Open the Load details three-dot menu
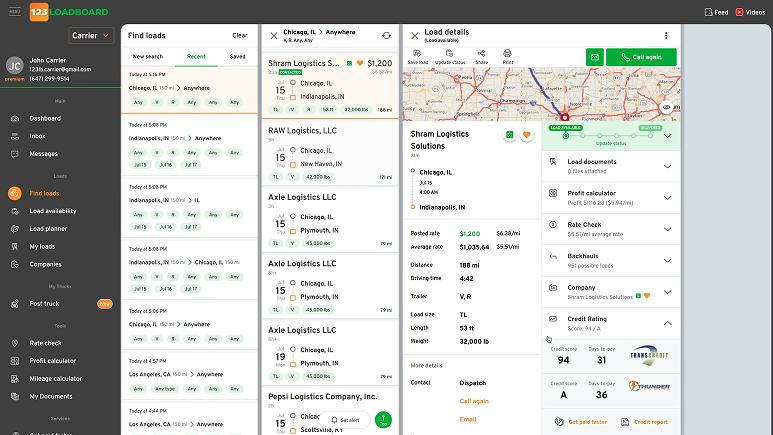The image size is (773, 435). 666,36
